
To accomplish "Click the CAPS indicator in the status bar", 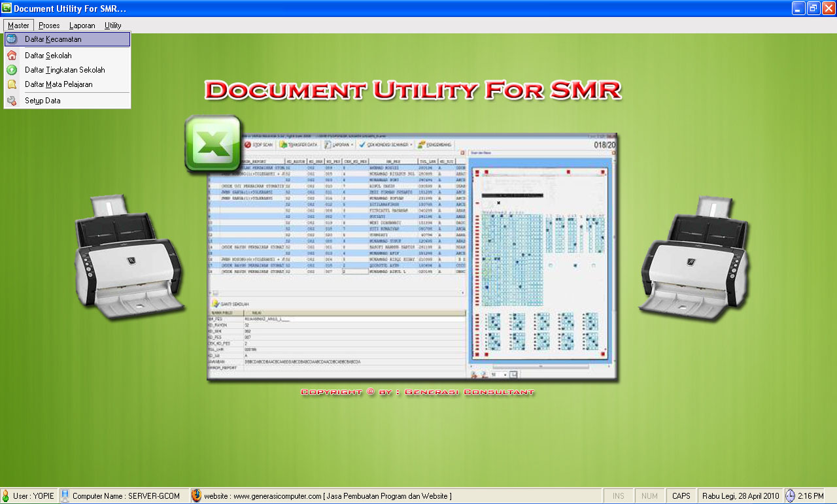I will pos(681,496).
